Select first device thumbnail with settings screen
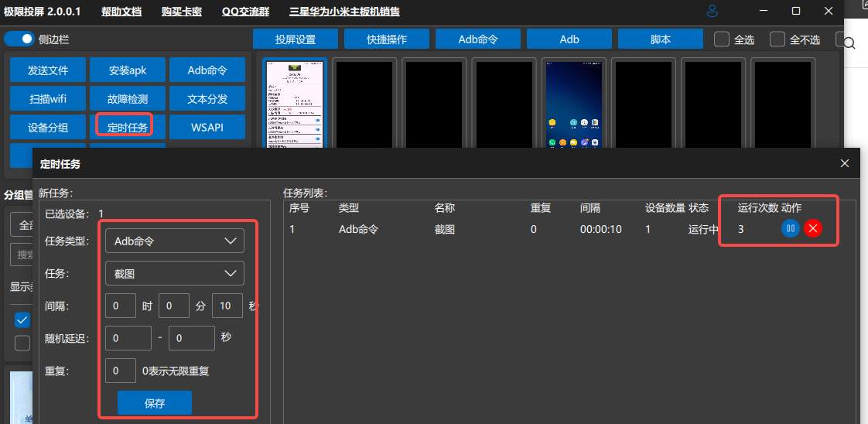The height and width of the screenshot is (424, 868). click(x=295, y=104)
